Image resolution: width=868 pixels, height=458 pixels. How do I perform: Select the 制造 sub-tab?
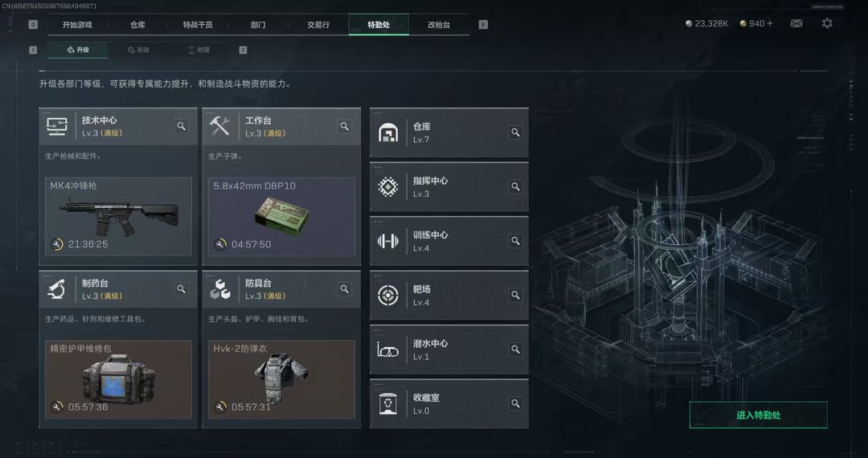click(139, 50)
